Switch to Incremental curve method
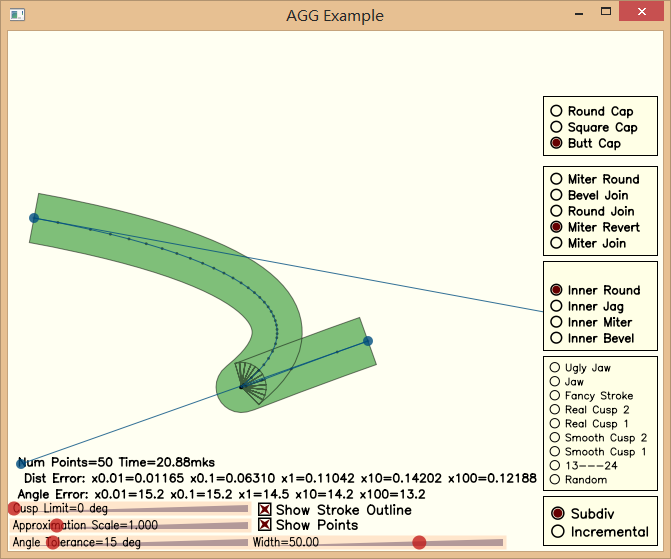 [600, 532]
